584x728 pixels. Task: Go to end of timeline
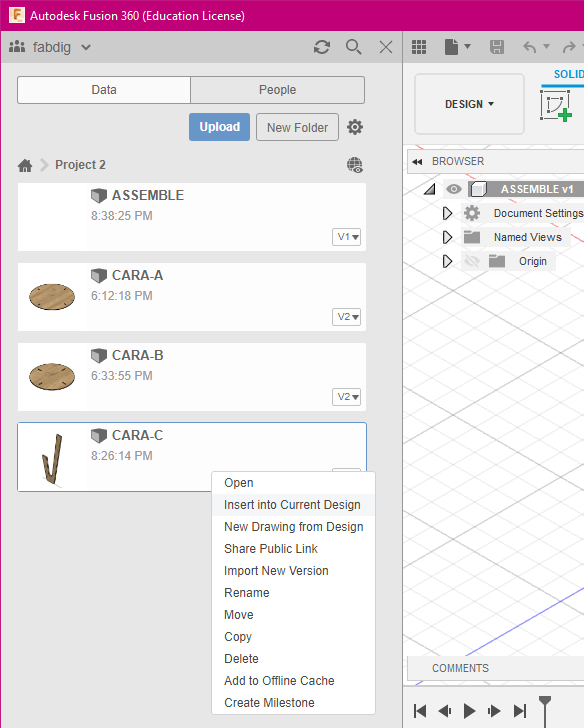coord(520,711)
